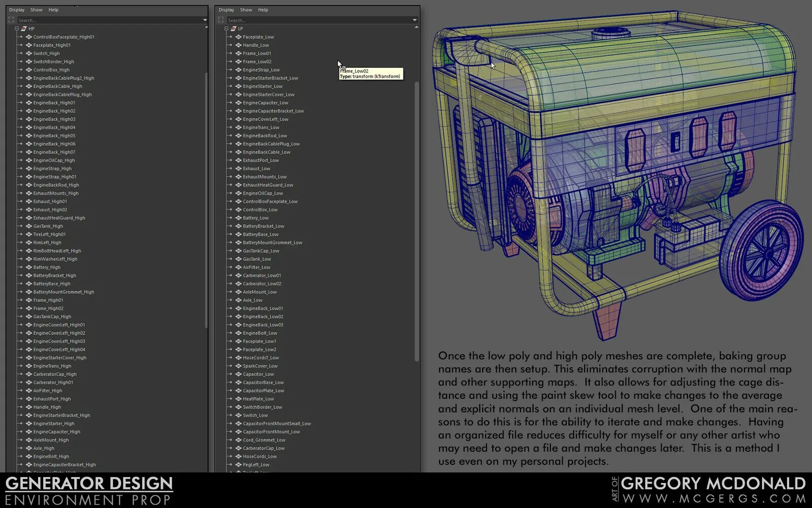Click the transform icon beside GasTank_High
This screenshot has height=508, width=812.
pyautogui.click(x=29, y=226)
